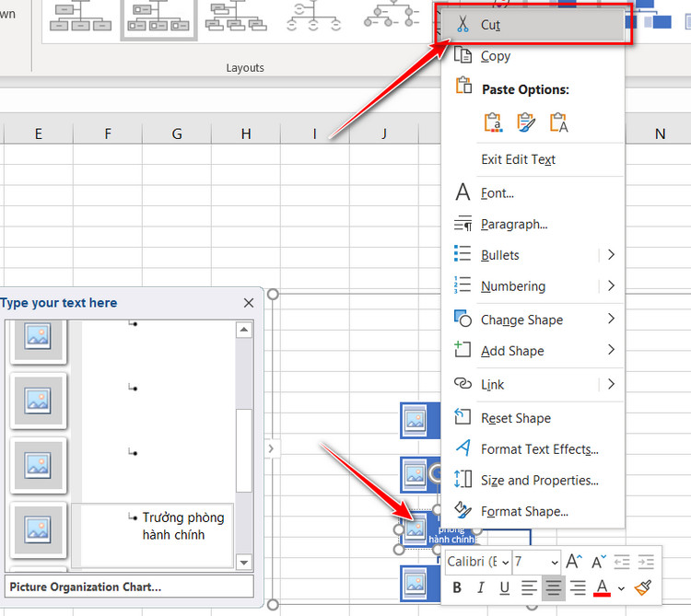Select column header E
Screen dimensions: 691x616
click(x=39, y=134)
